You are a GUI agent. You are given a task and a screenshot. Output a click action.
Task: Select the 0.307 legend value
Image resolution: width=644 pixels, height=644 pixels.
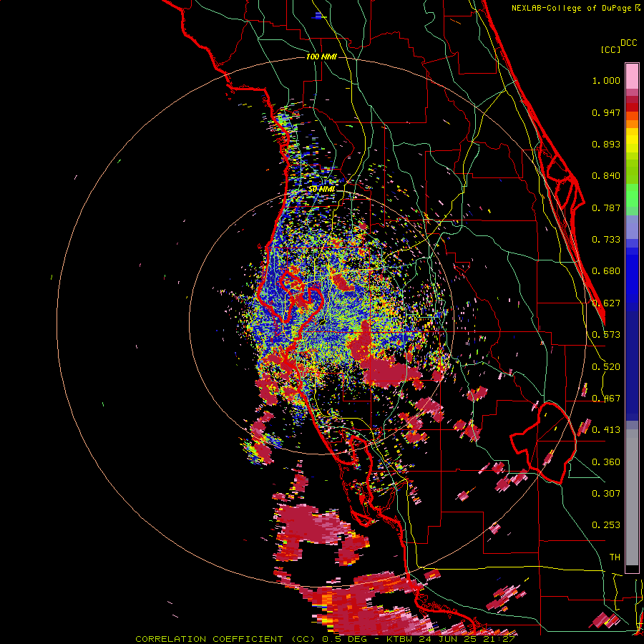click(x=606, y=494)
